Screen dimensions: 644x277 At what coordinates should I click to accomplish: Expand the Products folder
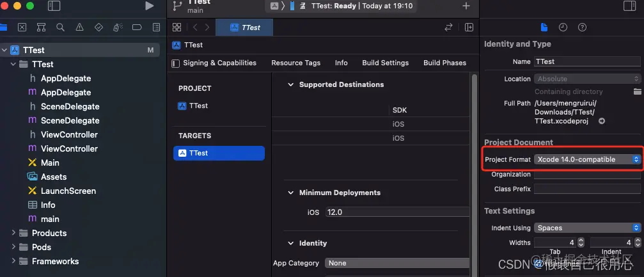click(13, 233)
